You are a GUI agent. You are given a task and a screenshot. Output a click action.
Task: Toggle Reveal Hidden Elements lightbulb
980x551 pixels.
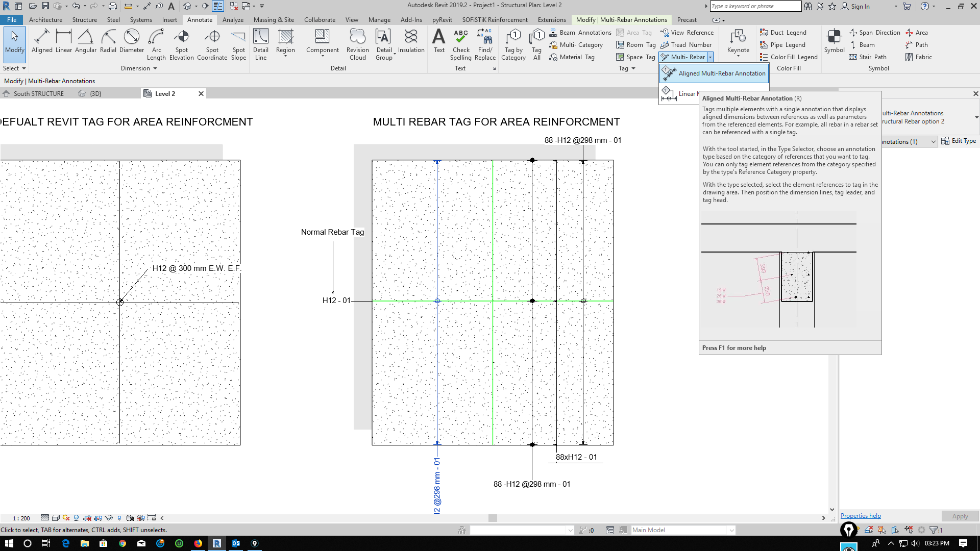click(119, 517)
